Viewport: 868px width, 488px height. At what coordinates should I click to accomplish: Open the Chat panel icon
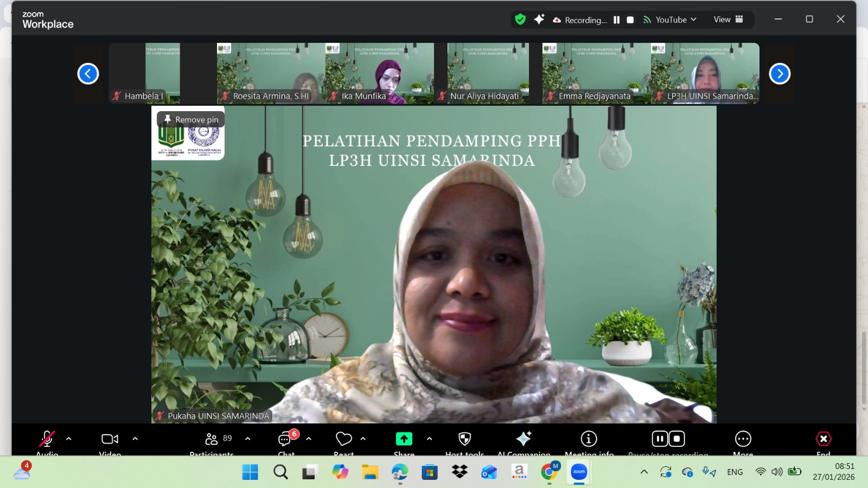[x=285, y=439]
